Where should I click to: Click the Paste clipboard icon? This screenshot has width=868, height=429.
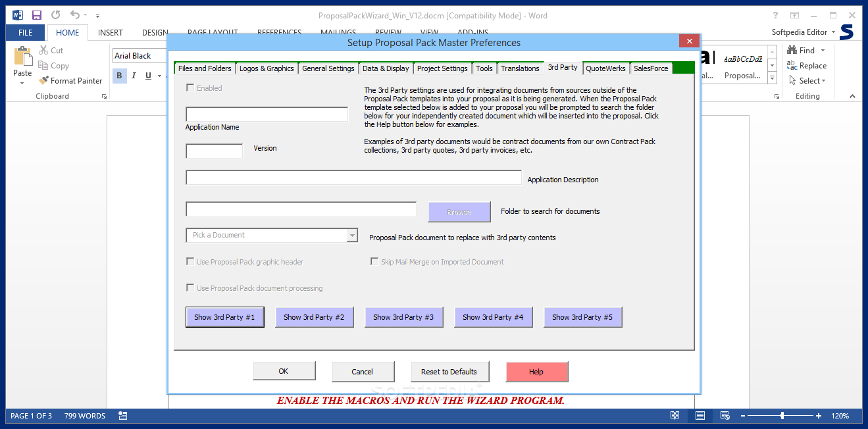(22, 56)
